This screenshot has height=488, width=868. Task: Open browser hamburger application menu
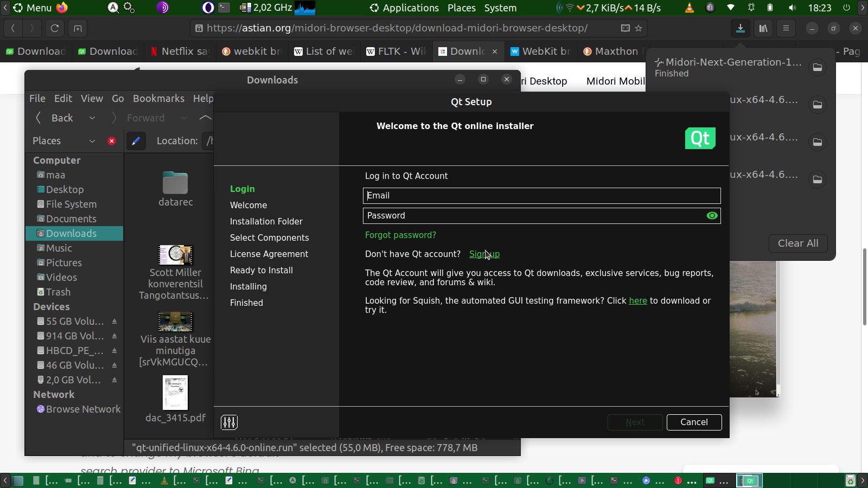[786, 28]
